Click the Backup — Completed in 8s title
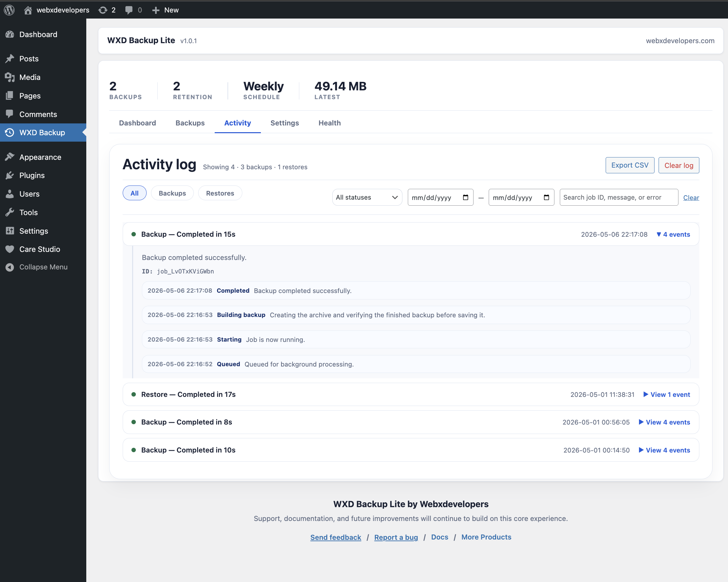The image size is (728, 582). tap(187, 422)
